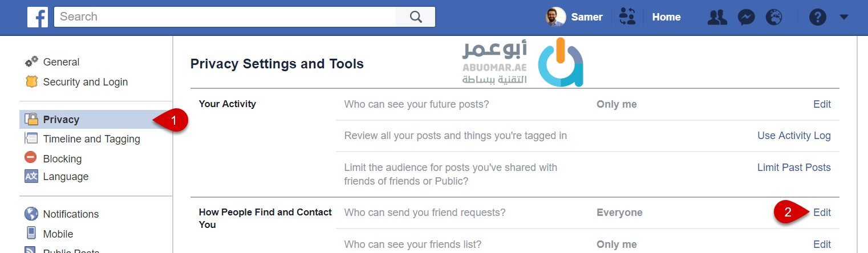Image resolution: width=868 pixels, height=253 pixels.
Task: Open the Friend Requests icon
Action: (717, 17)
